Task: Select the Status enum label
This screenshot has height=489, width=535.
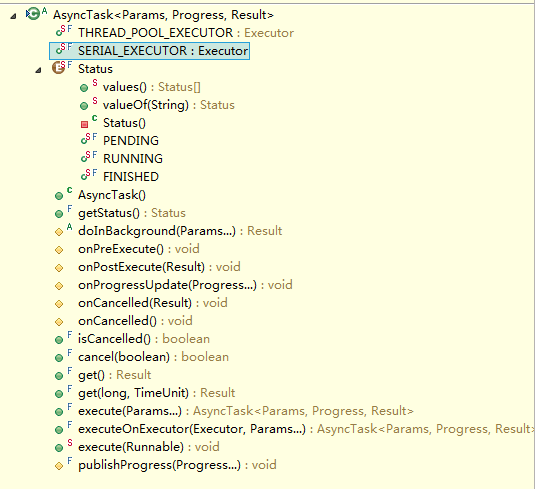Action: click(95, 69)
